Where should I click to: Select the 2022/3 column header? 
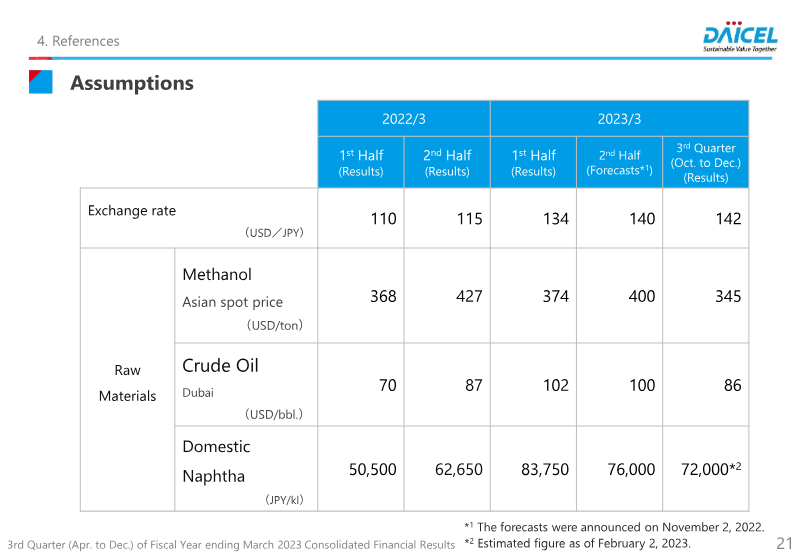point(404,119)
